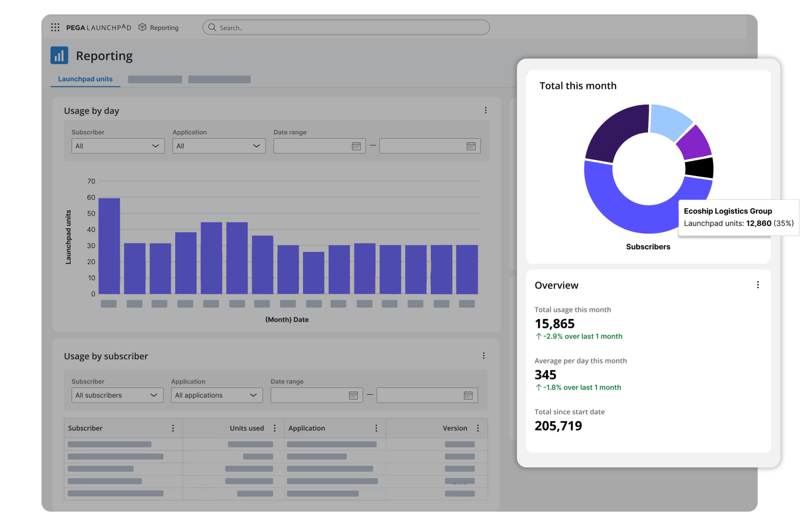Click the search input field

[346, 27]
